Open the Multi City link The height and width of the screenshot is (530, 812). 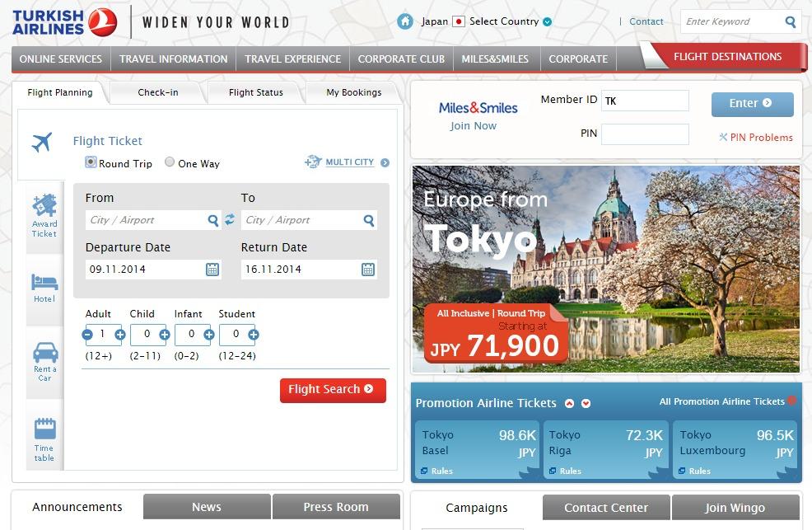tap(349, 162)
